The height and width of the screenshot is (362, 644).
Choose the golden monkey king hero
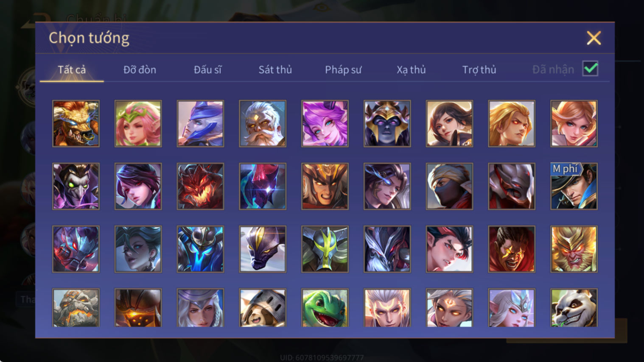(x=574, y=249)
